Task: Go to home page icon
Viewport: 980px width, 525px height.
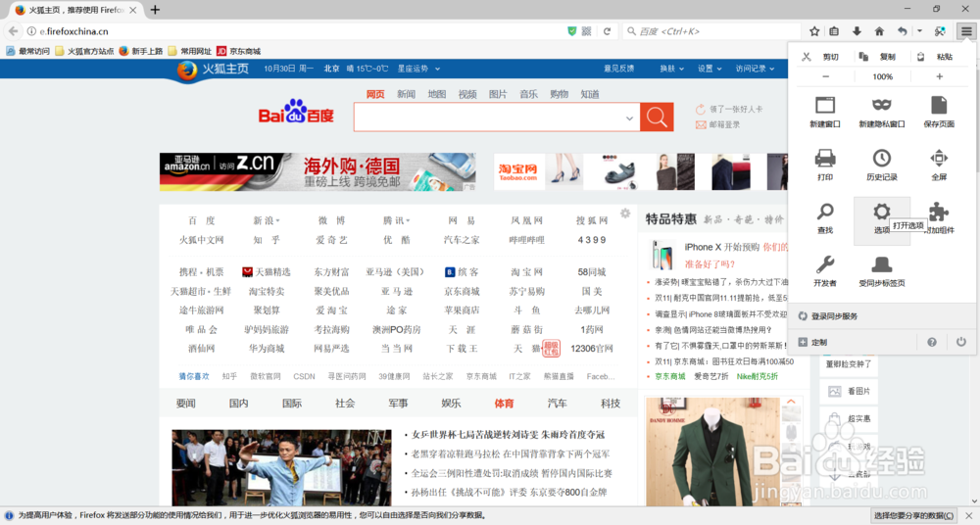Action: point(879,31)
